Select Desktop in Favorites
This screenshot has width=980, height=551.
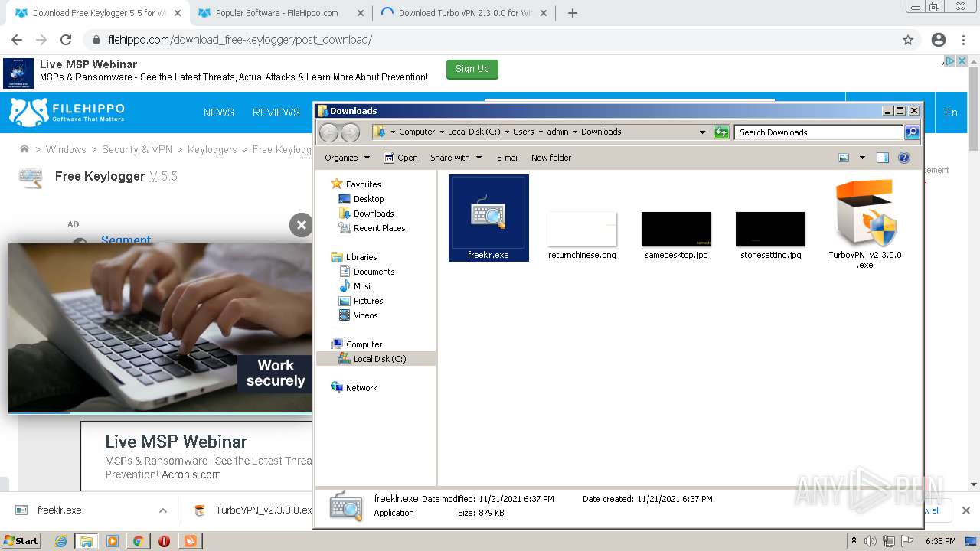[x=368, y=199]
